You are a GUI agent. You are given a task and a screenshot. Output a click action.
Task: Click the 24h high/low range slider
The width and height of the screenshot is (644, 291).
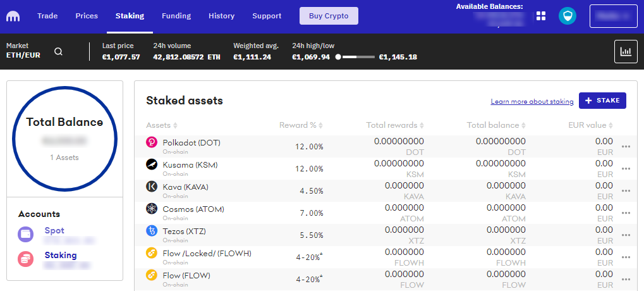point(356,57)
